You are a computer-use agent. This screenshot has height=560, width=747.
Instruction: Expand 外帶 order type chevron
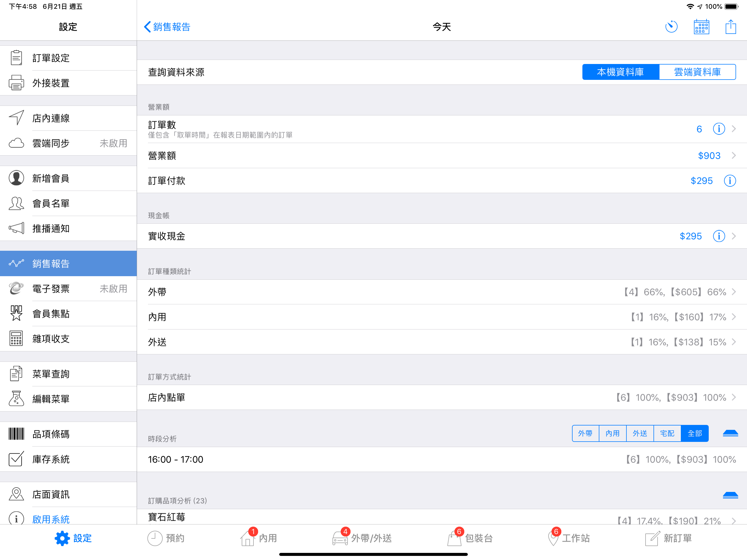point(734,292)
